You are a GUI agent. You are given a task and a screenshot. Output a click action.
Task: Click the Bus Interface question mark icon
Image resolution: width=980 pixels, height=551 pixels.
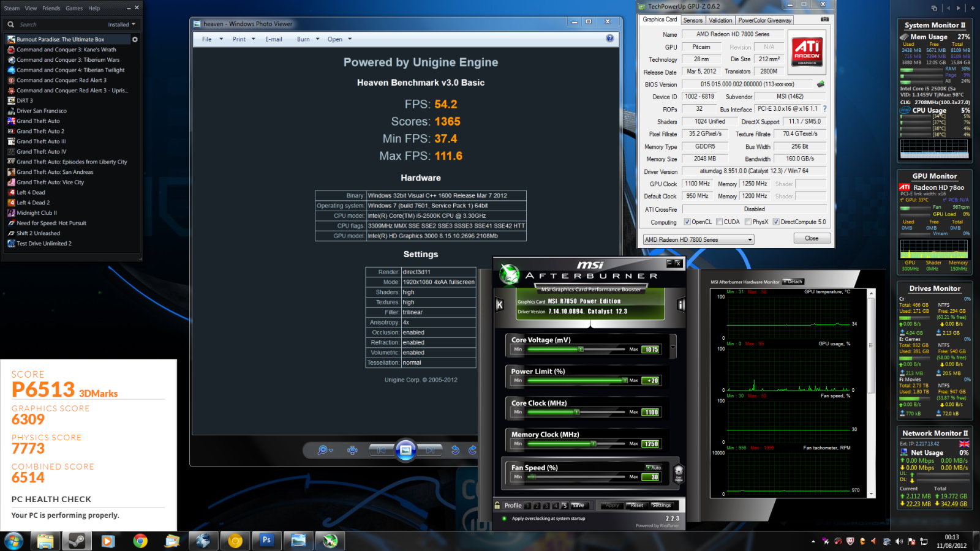coord(824,109)
